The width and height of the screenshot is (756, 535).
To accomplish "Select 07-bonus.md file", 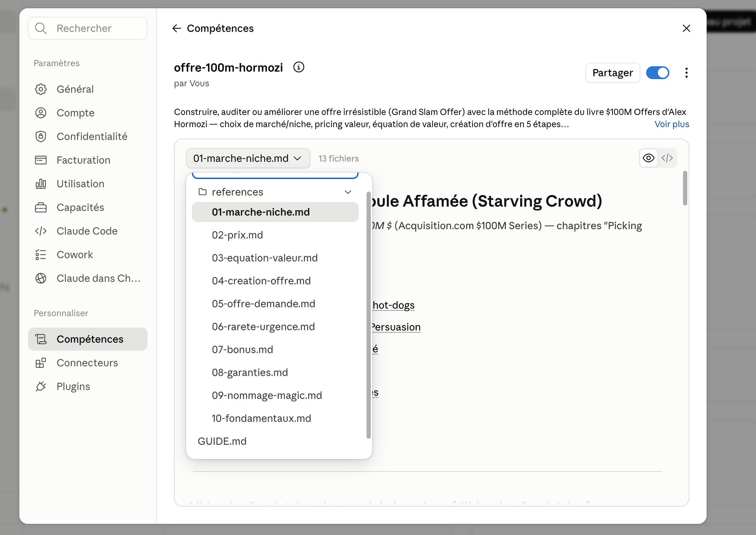I will click(x=275, y=350).
